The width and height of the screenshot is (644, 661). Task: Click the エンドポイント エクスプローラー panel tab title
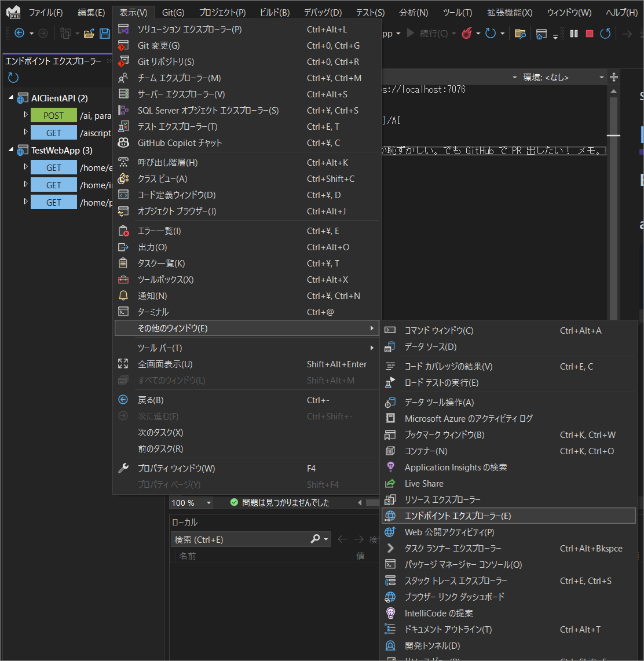pos(53,61)
